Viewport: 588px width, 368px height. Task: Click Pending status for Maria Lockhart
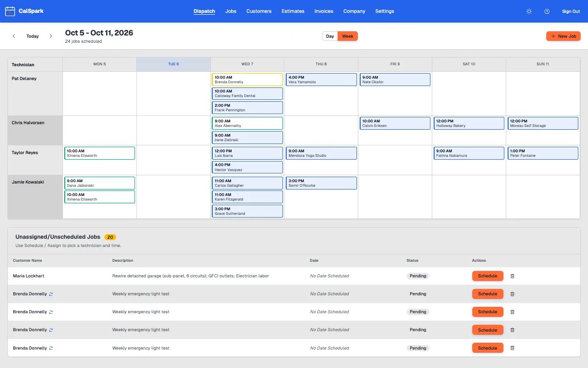click(418, 276)
